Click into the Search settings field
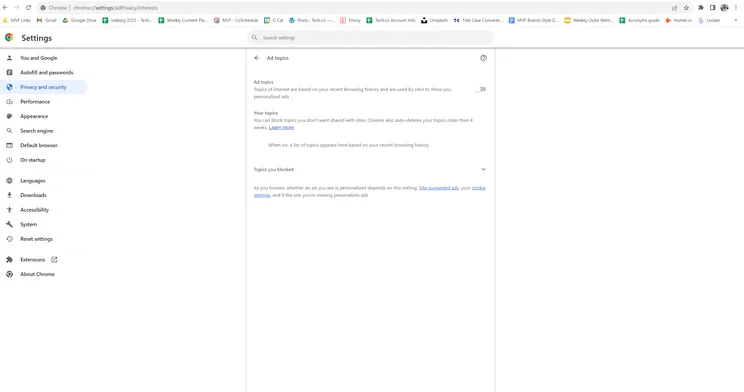Screen dimensions: 744x392 (x=370, y=37)
